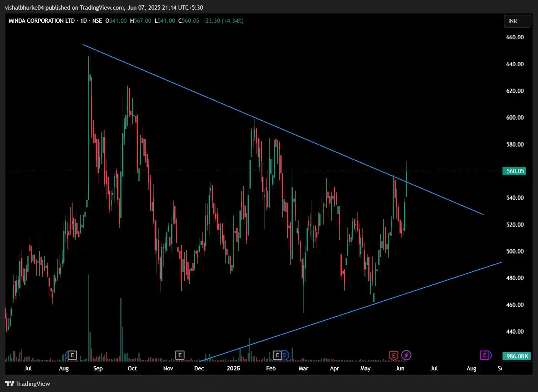Open the INR currency selector

[517, 21]
